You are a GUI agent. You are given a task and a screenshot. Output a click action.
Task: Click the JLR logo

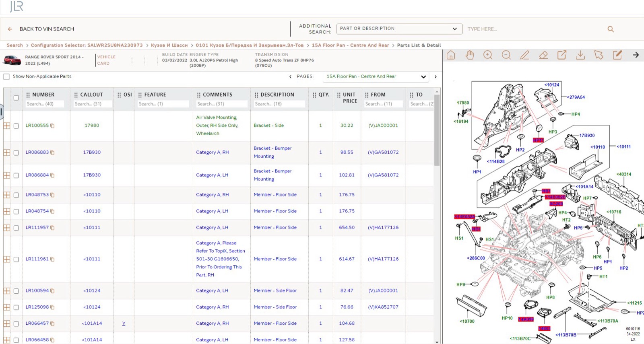[17, 6]
